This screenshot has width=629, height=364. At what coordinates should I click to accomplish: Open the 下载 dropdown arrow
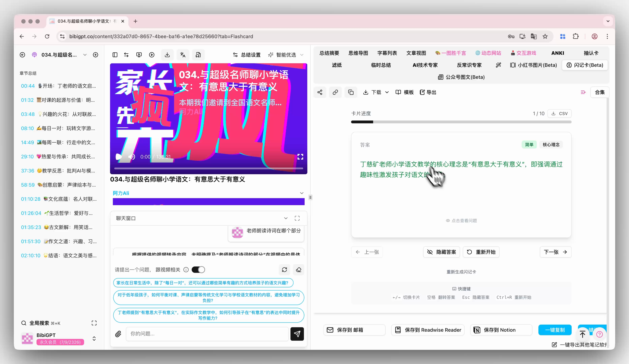[x=387, y=92]
